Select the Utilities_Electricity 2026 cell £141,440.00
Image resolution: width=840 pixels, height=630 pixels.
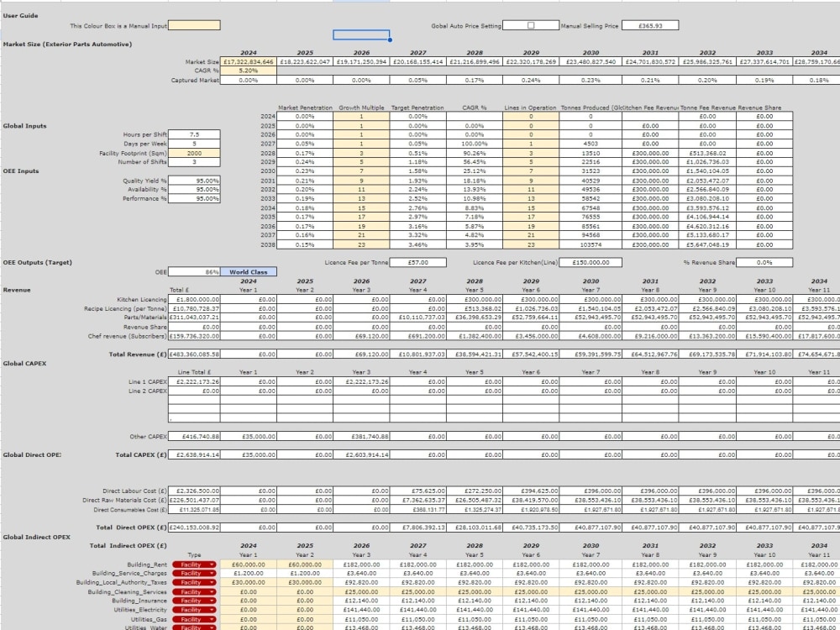point(361,610)
